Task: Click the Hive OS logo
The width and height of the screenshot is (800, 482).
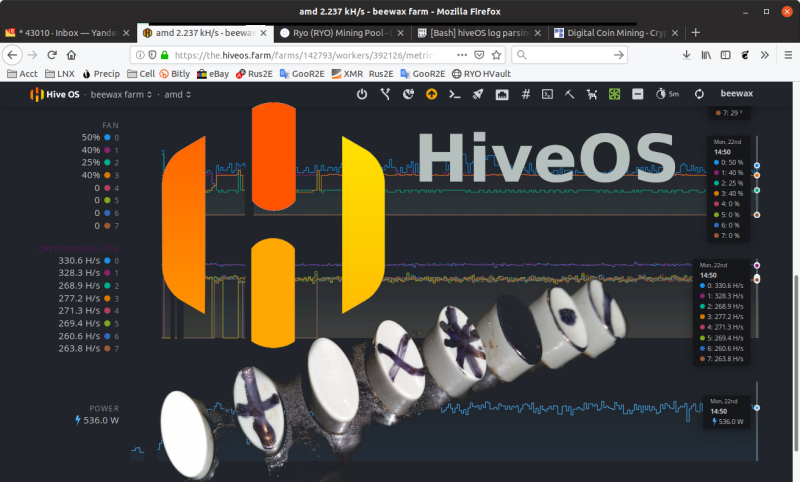Action: tap(55, 94)
